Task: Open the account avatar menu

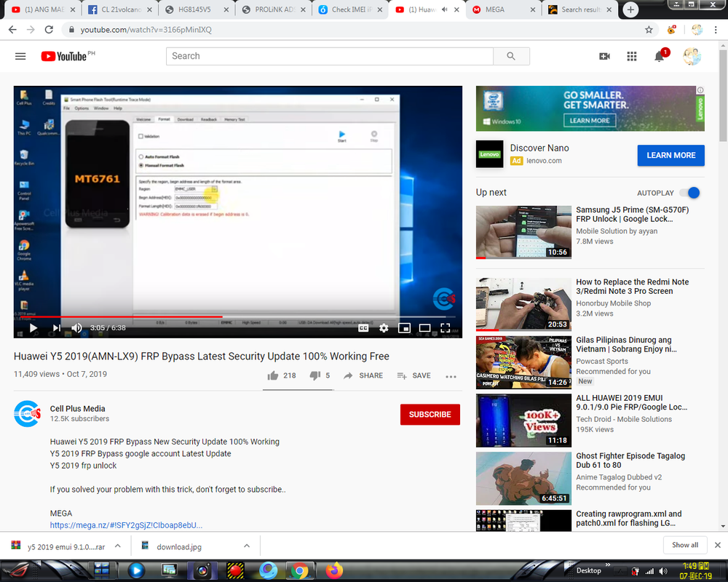Action: [x=692, y=56]
